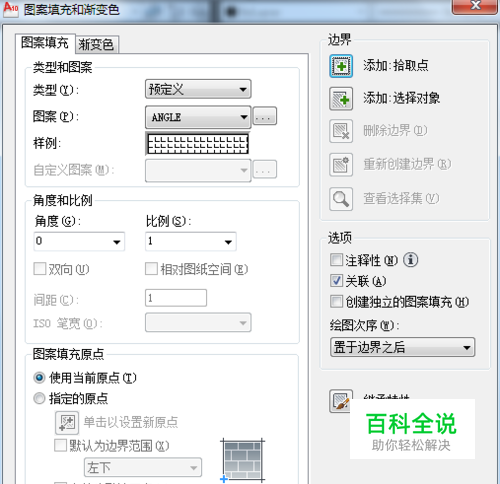Click the Add Pick Points icon
Image resolution: width=500 pixels, height=484 pixels.
[x=341, y=66]
